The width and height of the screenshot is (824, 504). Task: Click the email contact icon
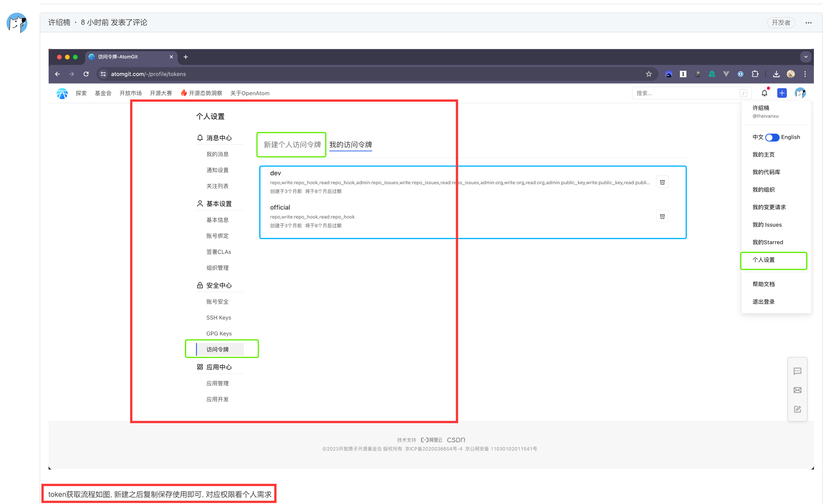(x=798, y=390)
